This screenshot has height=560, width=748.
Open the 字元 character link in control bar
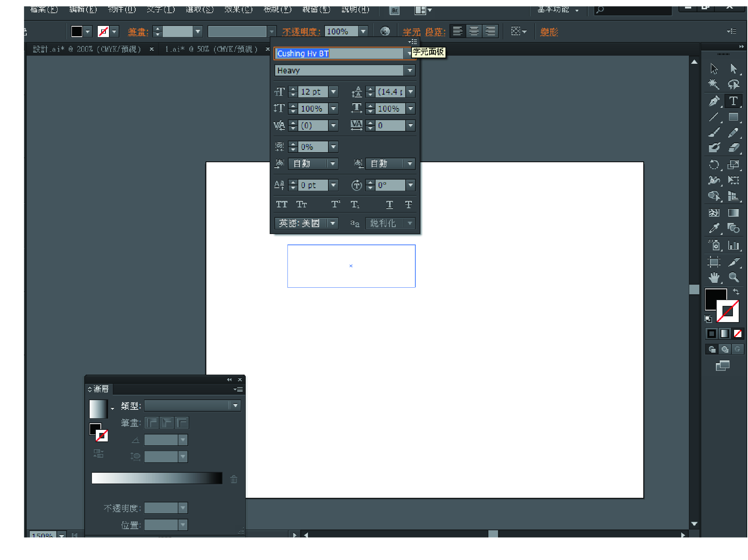click(x=412, y=32)
